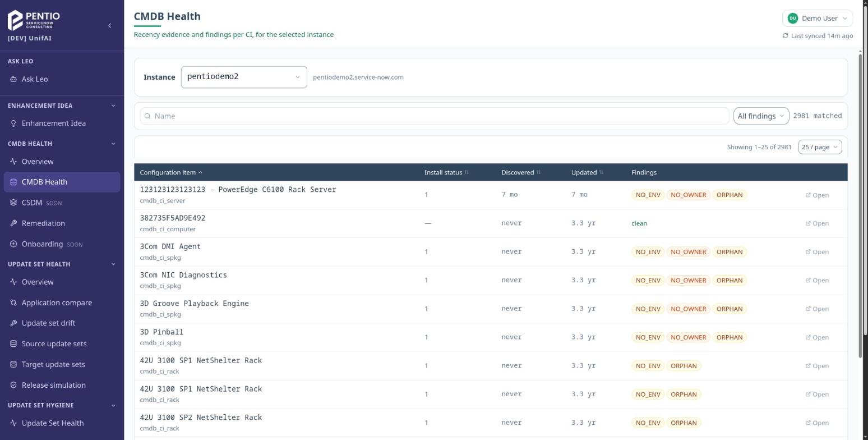868x440 pixels.
Task: Click the 3D Pinball row name
Action: (161, 332)
